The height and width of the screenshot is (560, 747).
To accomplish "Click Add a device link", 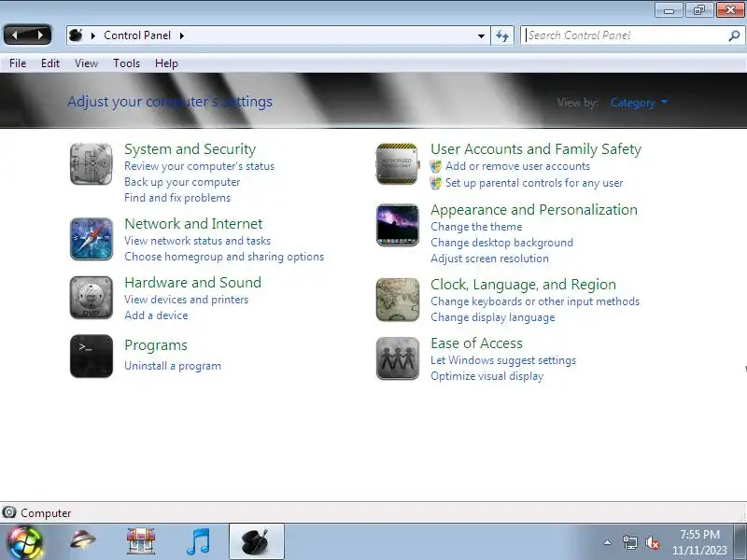I will click(x=156, y=315).
